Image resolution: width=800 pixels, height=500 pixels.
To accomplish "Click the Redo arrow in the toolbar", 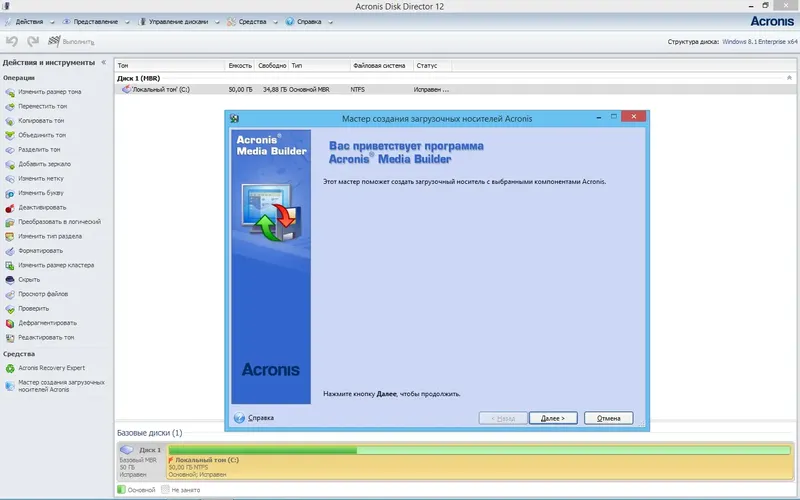I will coord(33,41).
